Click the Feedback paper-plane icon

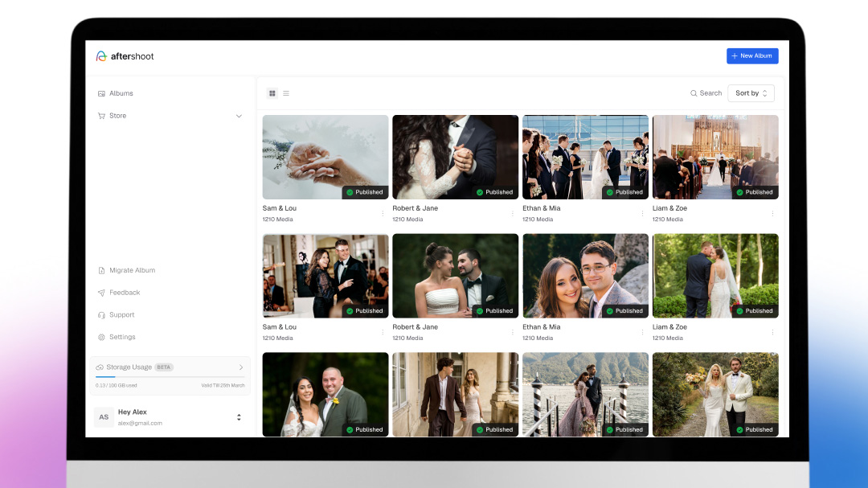coord(101,293)
